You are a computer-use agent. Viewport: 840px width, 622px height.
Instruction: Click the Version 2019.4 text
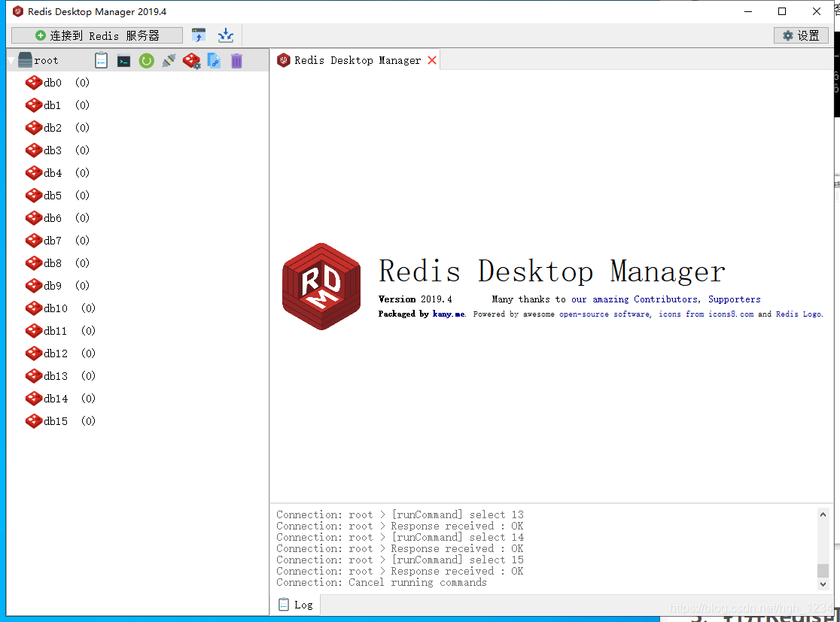click(x=415, y=299)
